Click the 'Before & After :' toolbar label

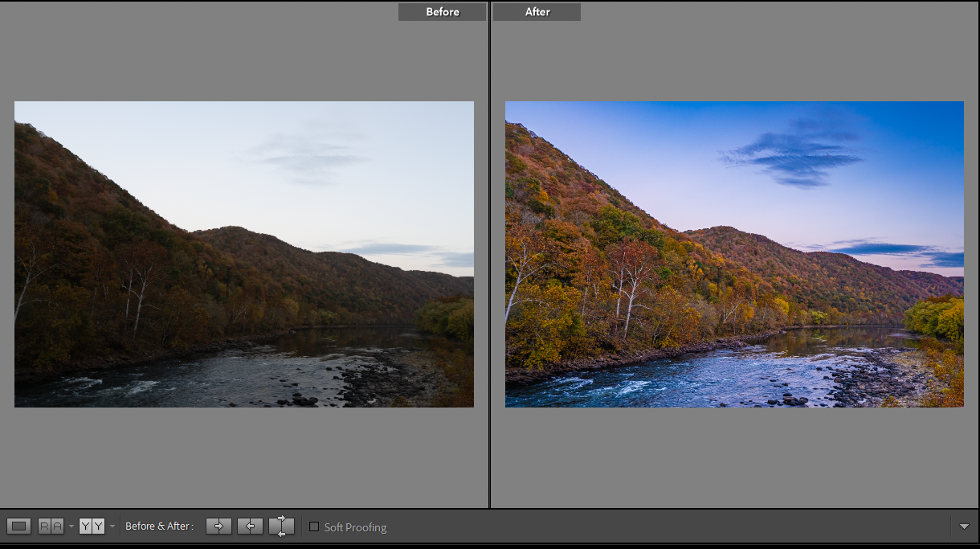pos(159,526)
